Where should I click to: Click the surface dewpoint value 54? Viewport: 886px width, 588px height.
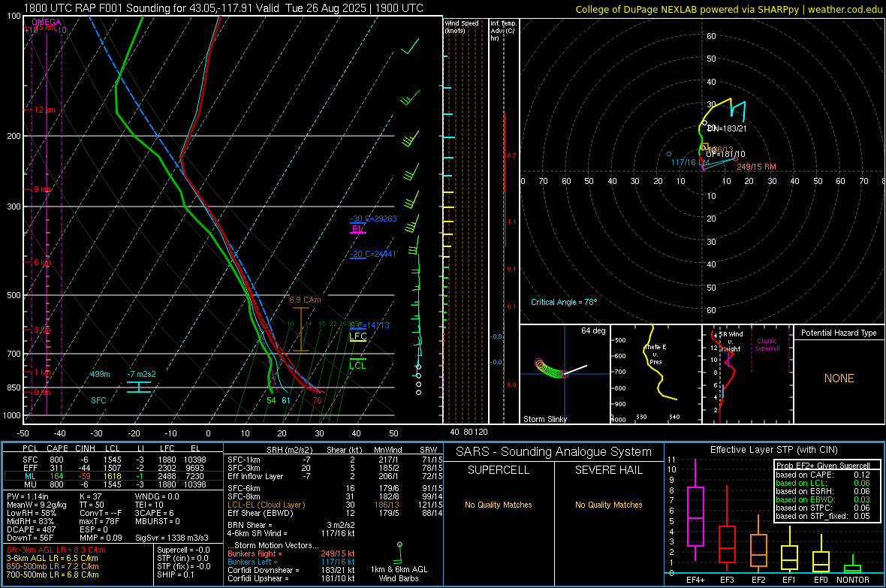pyautogui.click(x=271, y=400)
